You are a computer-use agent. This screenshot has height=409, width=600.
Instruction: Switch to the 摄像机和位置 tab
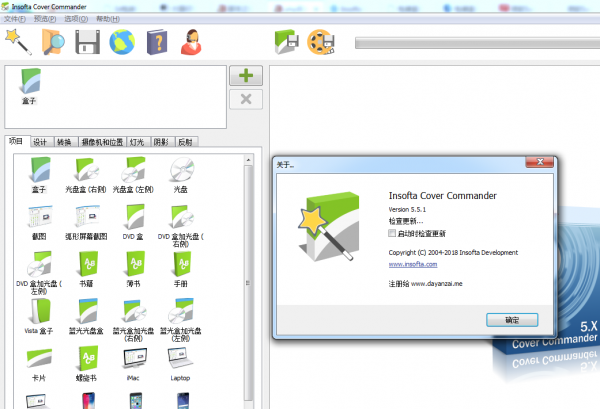point(102,142)
